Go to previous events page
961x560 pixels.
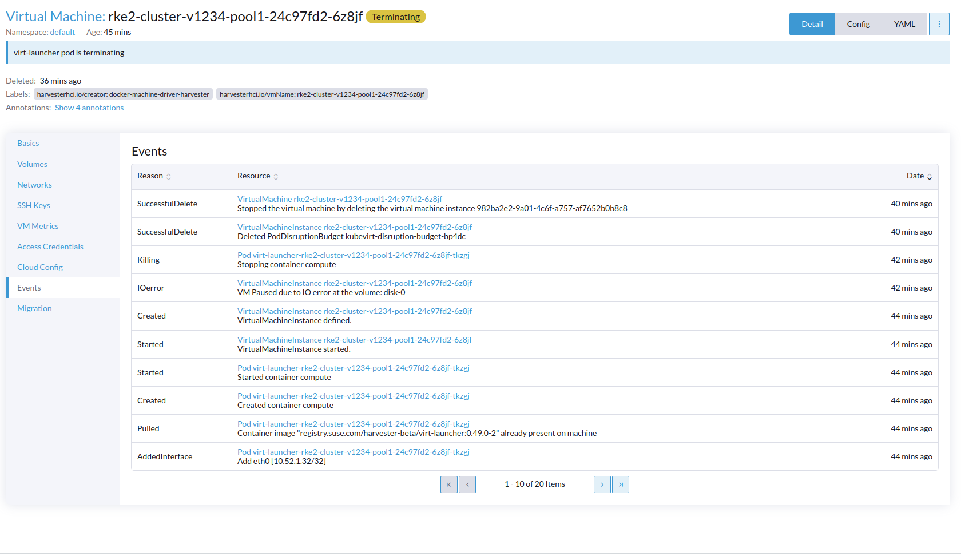tap(467, 484)
